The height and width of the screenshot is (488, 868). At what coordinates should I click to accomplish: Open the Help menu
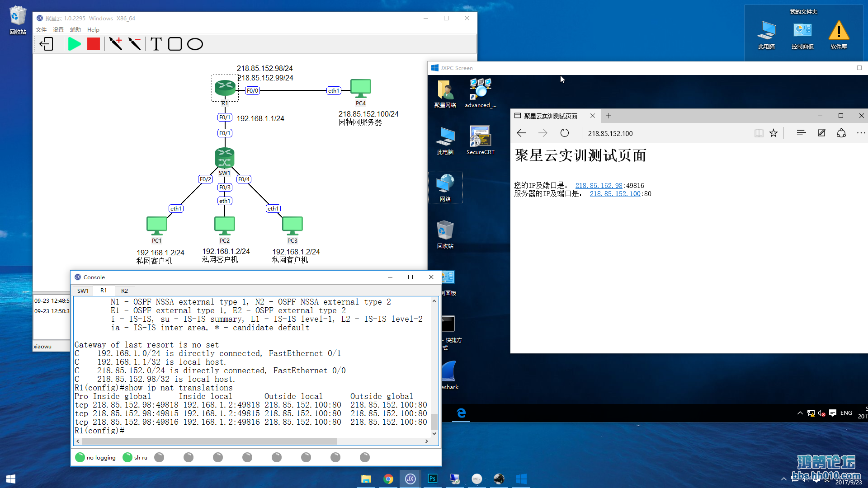tap(93, 30)
